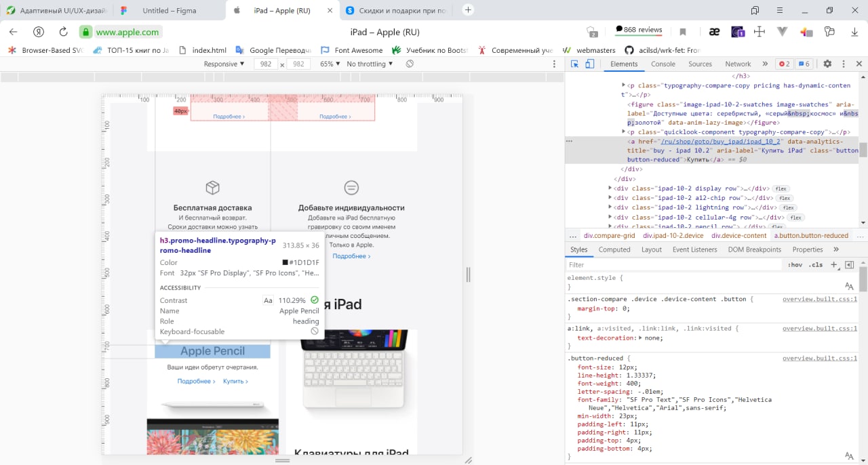Open the purple extension icon with badge 1
Viewport: 868px width, 465px height.
738,32
